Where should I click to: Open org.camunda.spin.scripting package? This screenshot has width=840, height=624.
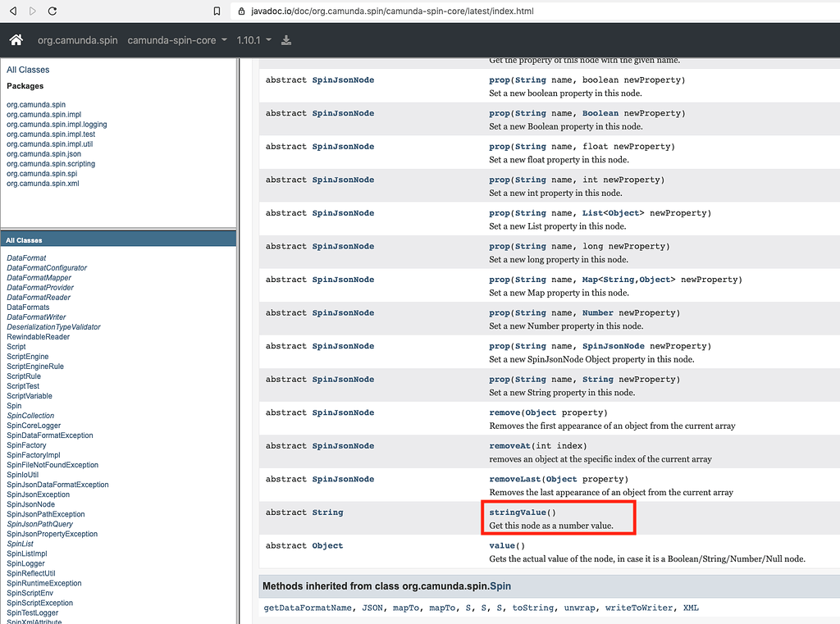[51, 163]
